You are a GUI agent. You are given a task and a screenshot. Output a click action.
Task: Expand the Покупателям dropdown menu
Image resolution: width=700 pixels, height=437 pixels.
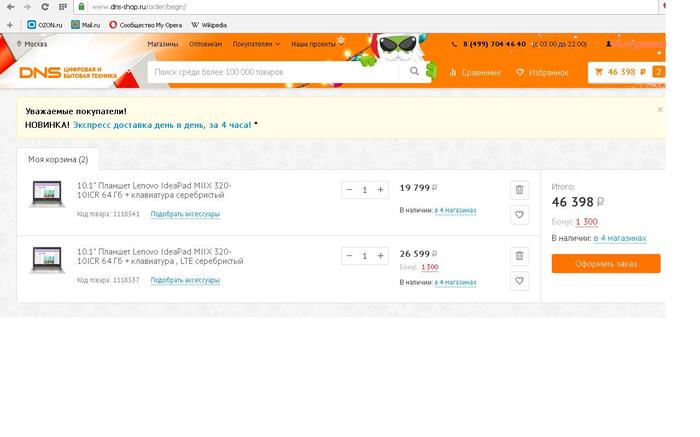(x=256, y=44)
